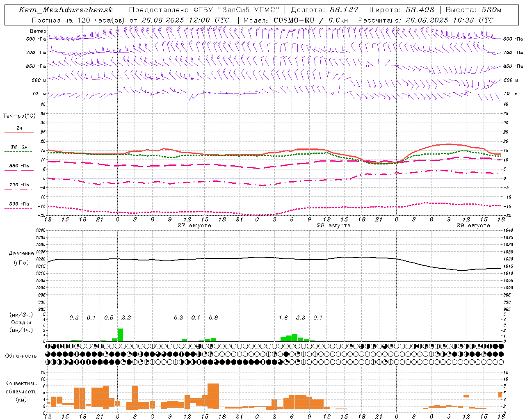The image size is (525, 420).
Task: Click the Kem_Mezhdurechensk station title
Action: pyautogui.click(x=66, y=10)
